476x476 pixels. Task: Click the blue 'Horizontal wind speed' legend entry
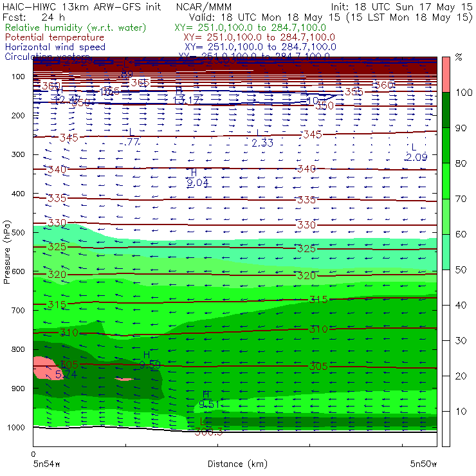[55, 47]
